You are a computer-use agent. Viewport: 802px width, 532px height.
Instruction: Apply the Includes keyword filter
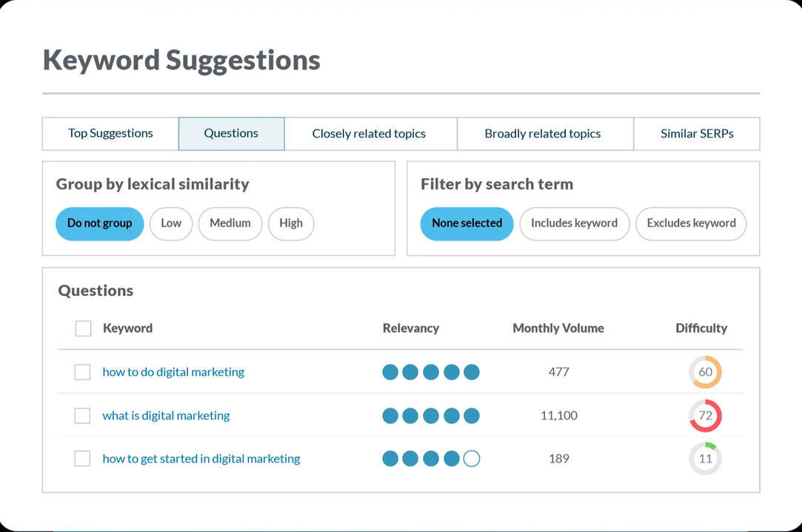pyautogui.click(x=574, y=223)
